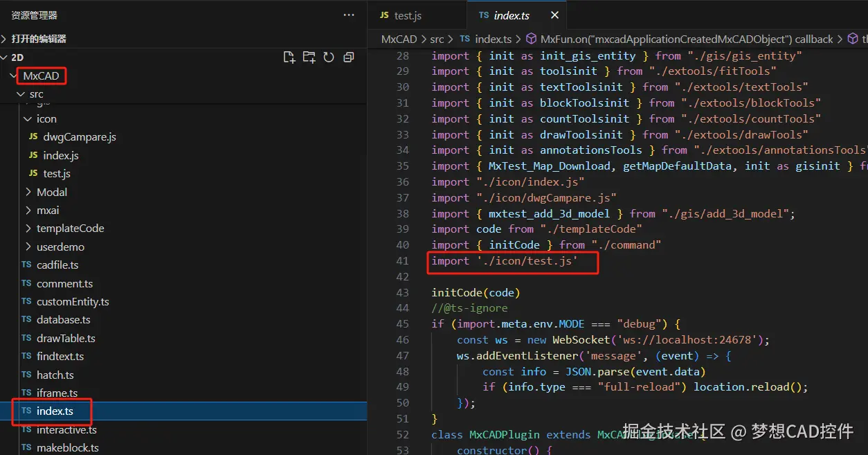Expand the 打开的编辑器 section

(x=39, y=39)
